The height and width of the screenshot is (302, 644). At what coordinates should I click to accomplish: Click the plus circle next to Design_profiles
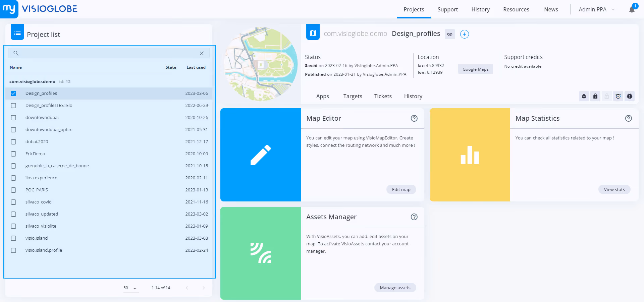click(465, 34)
